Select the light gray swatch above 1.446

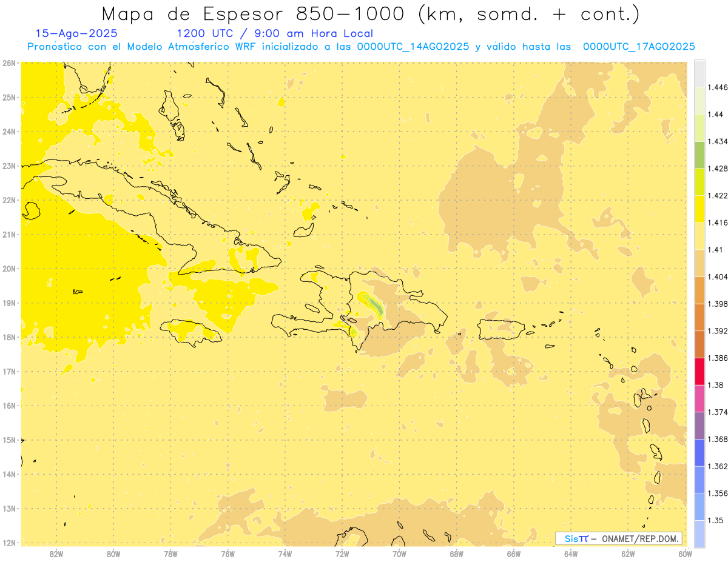(699, 73)
